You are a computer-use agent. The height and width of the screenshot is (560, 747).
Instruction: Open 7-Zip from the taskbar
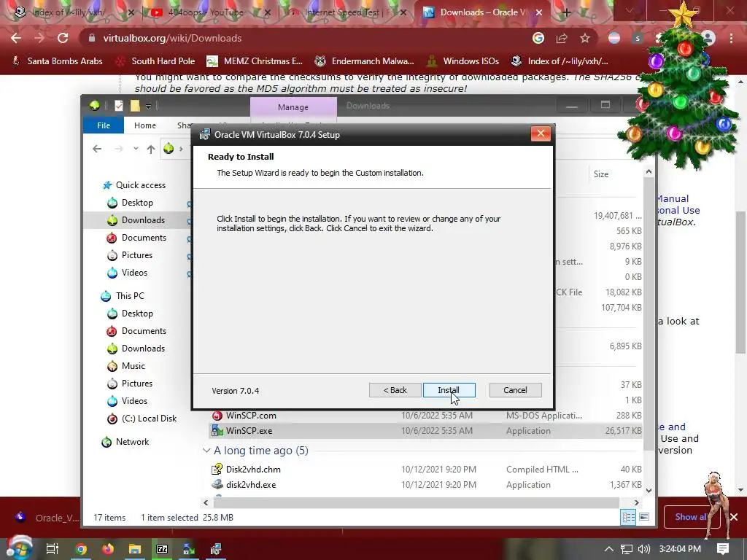point(162,549)
